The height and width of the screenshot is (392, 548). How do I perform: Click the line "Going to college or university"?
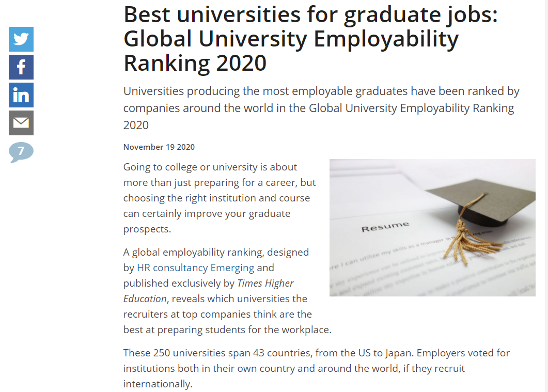210,167
